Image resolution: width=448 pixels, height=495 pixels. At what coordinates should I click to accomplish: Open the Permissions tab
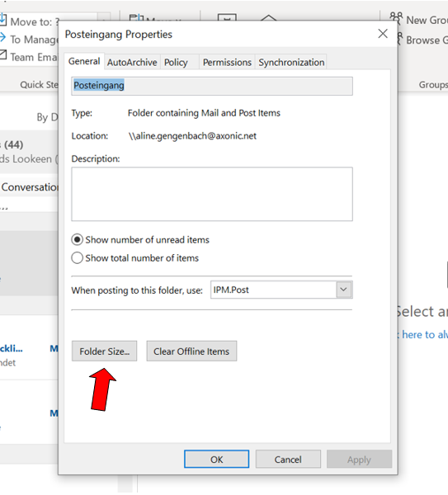[x=227, y=62]
